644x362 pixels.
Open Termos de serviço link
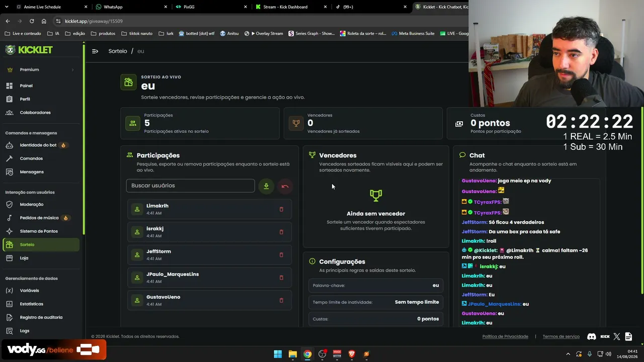click(x=561, y=337)
